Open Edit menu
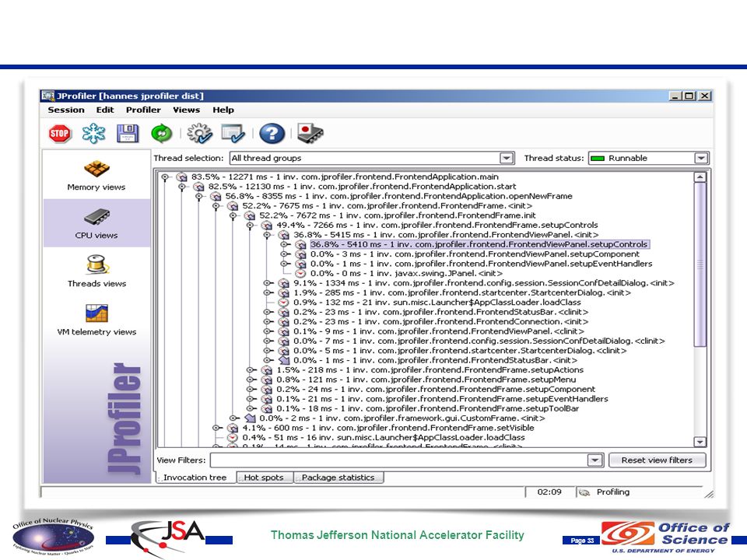 click(105, 110)
